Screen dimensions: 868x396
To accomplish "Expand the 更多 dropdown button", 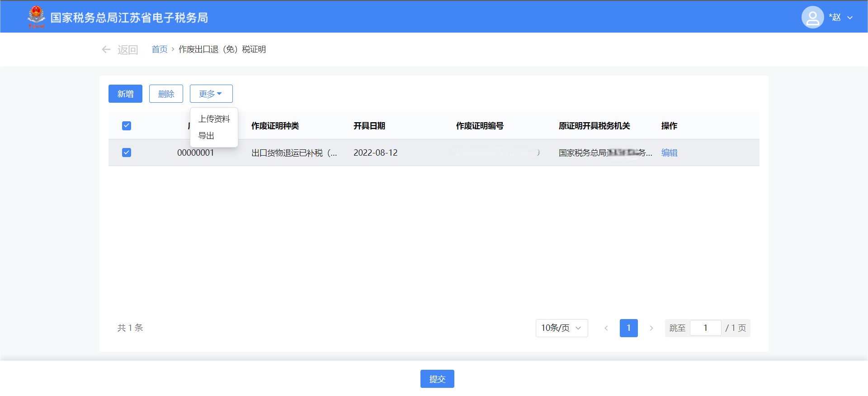I will pyautogui.click(x=211, y=94).
